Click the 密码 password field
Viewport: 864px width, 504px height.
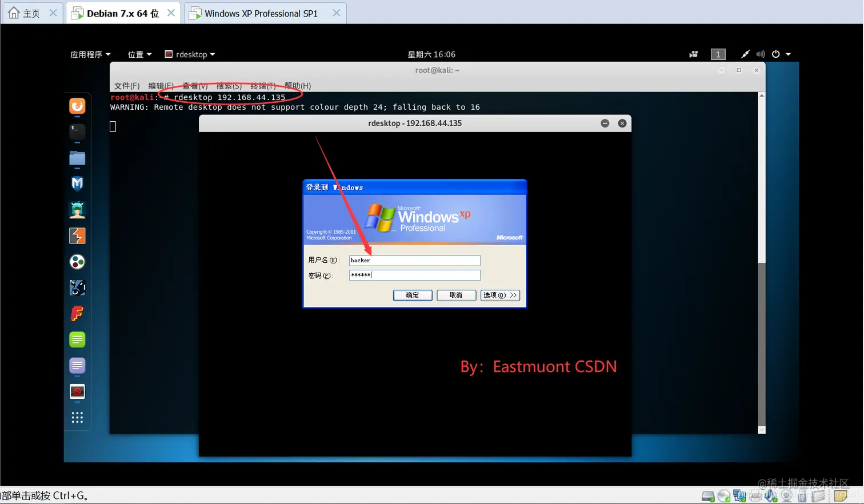(x=415, y=275)
